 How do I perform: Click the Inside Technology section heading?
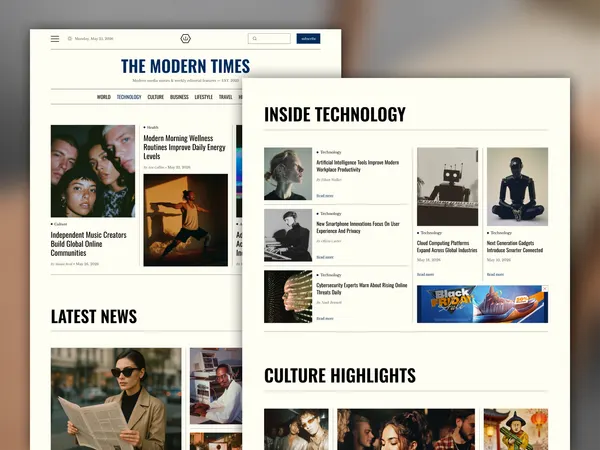[335, 114]
